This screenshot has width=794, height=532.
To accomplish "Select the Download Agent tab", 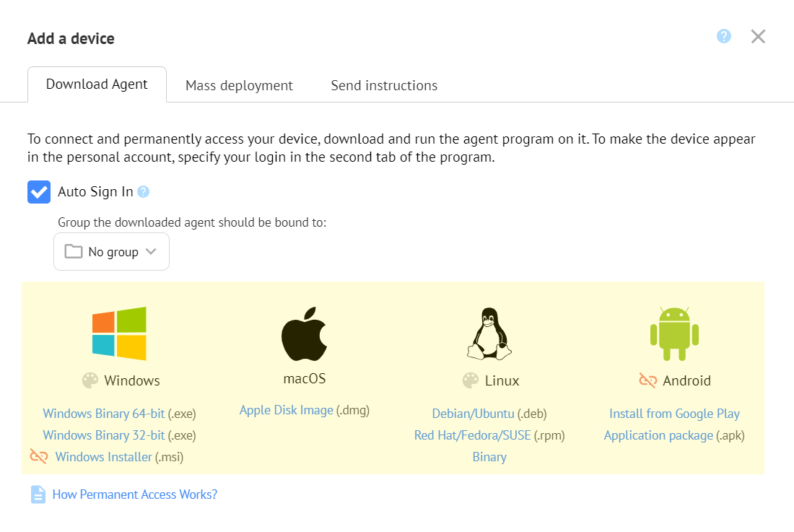I will 97,84.
